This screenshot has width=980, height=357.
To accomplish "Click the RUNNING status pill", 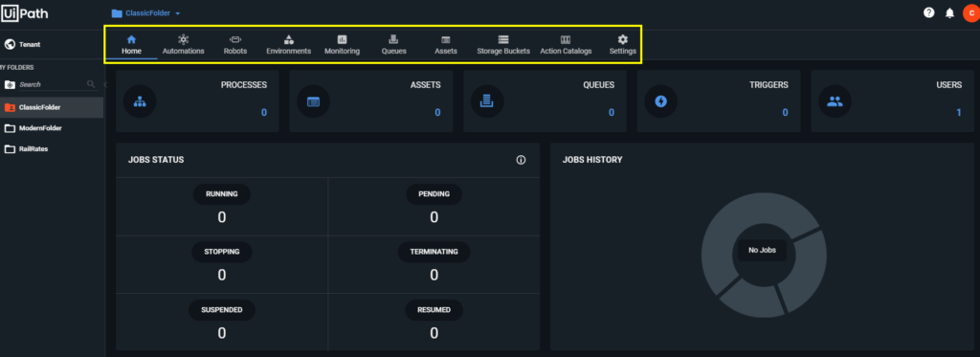I will coord(221,194).
